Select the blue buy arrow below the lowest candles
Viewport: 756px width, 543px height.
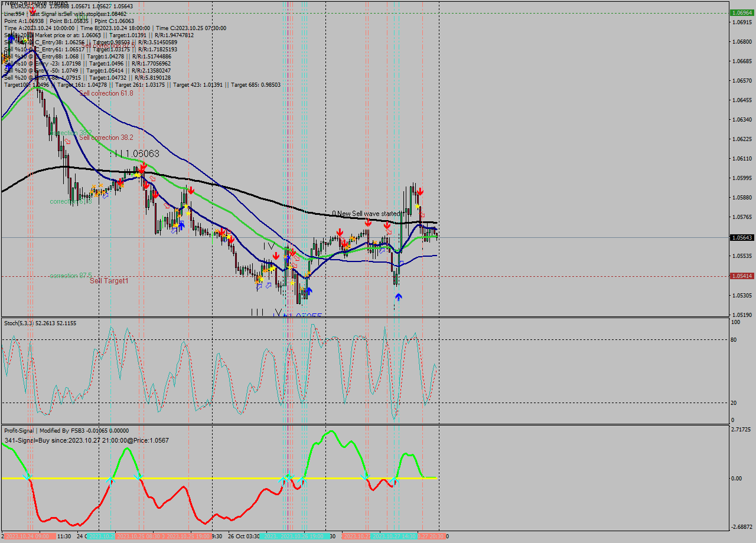click(399, 297)
